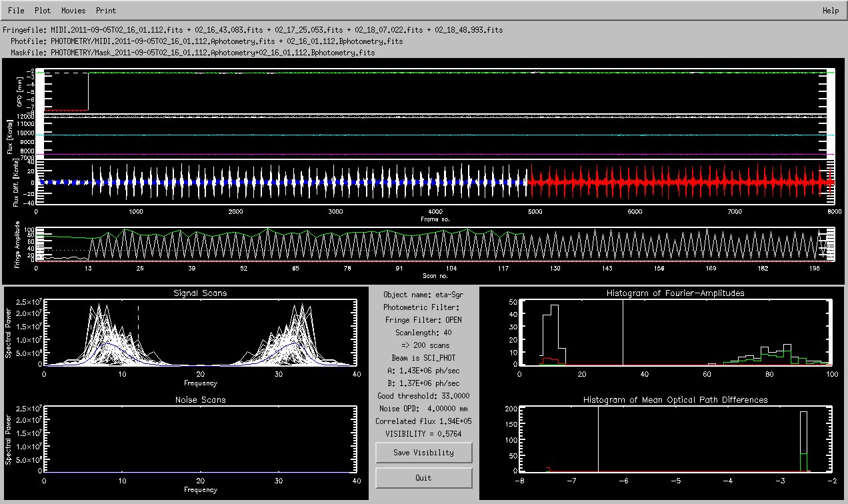Open the Help menu

point(830,11)
